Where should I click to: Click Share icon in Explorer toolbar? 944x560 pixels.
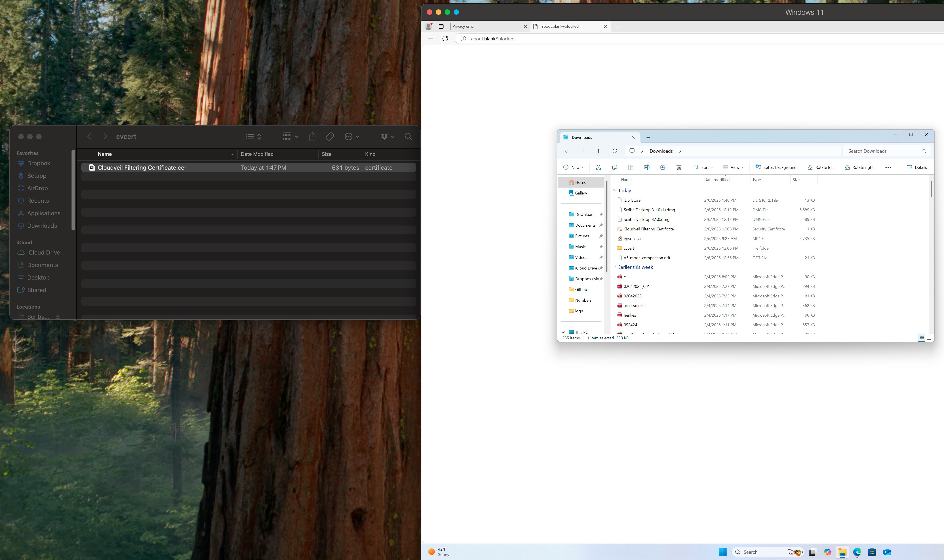(x=663, y=167)
